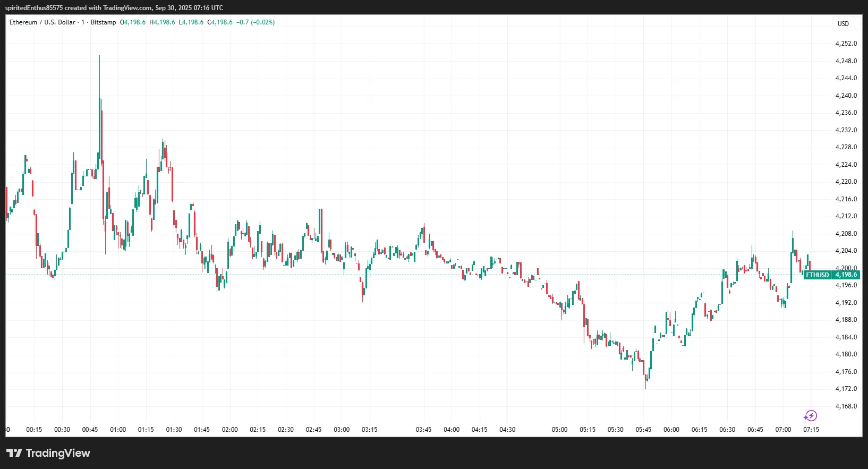Click the TradingView wordmark text in footer

click(58, 453)
